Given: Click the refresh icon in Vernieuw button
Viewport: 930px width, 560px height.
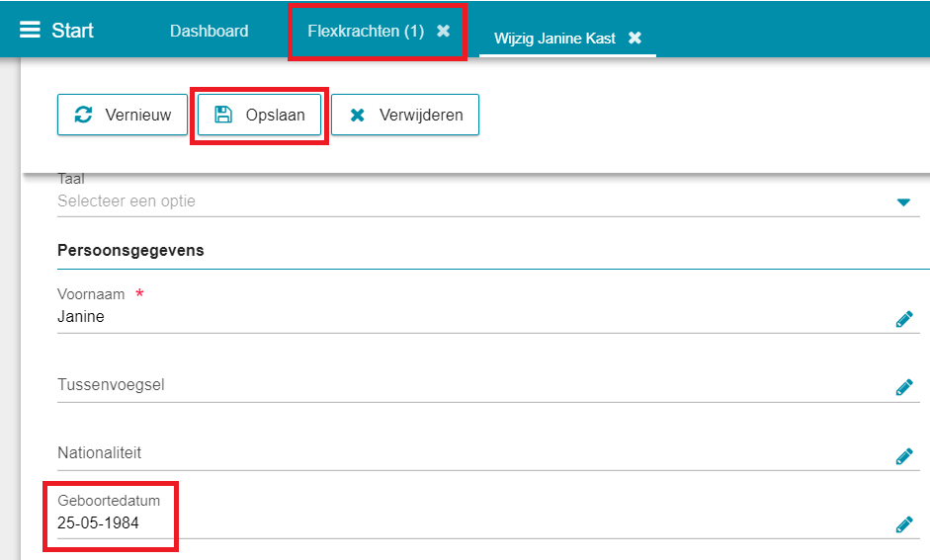Looking at the screenshot, I should (x=84, y=115).
